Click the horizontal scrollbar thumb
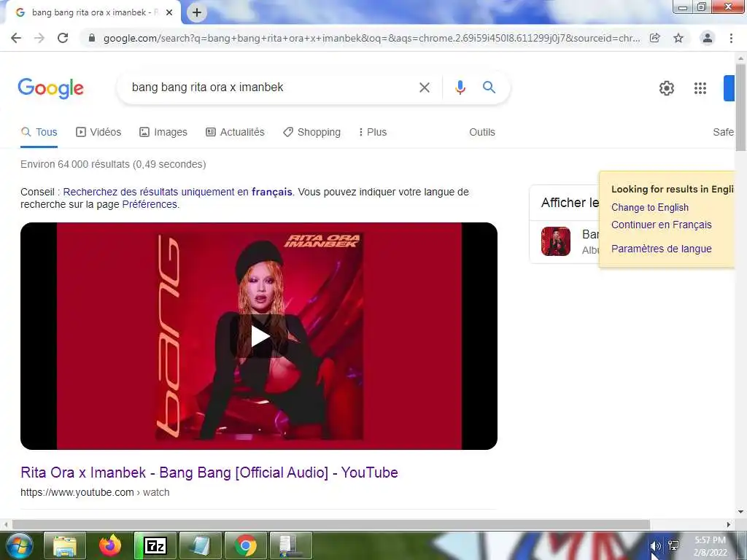This screenshot has width=747, height=560. click(x=330, y=525)
